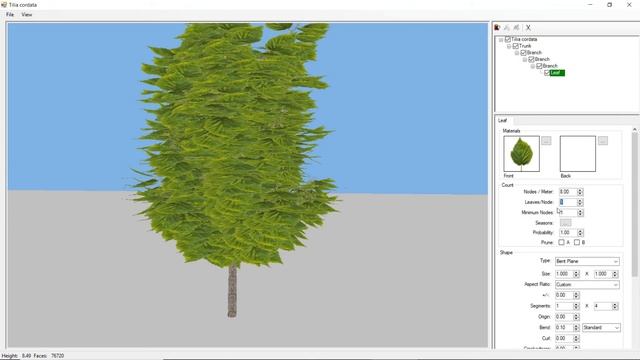Screen dimensions: 640x360
Task: Click the Seasons button
Action: point(565,222)
